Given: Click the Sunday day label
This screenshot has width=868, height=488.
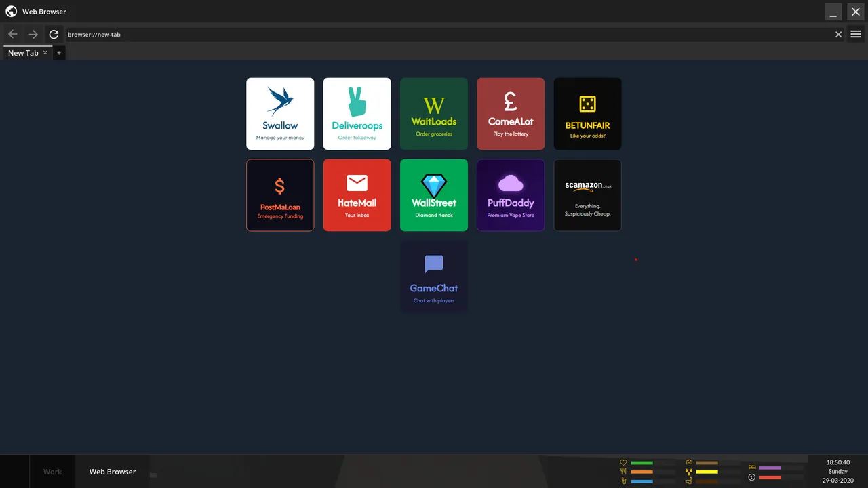Looking at the screenshot, I should coord(837,471).
